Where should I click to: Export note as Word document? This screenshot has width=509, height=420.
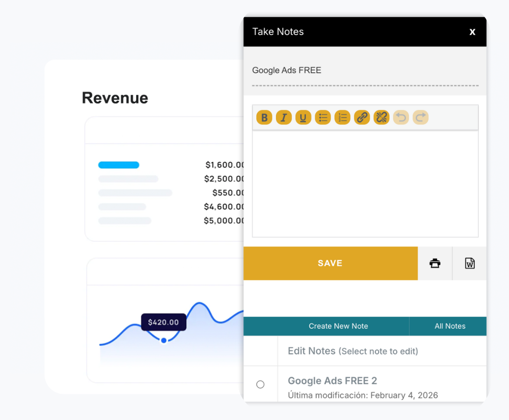click(x=470, y=263)
